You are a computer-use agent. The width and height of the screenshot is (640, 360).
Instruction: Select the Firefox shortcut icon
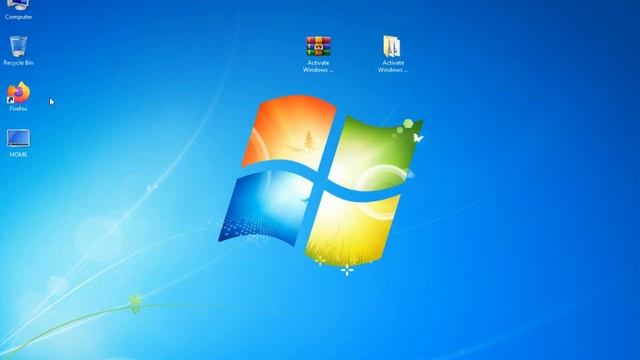pos(18,92)
